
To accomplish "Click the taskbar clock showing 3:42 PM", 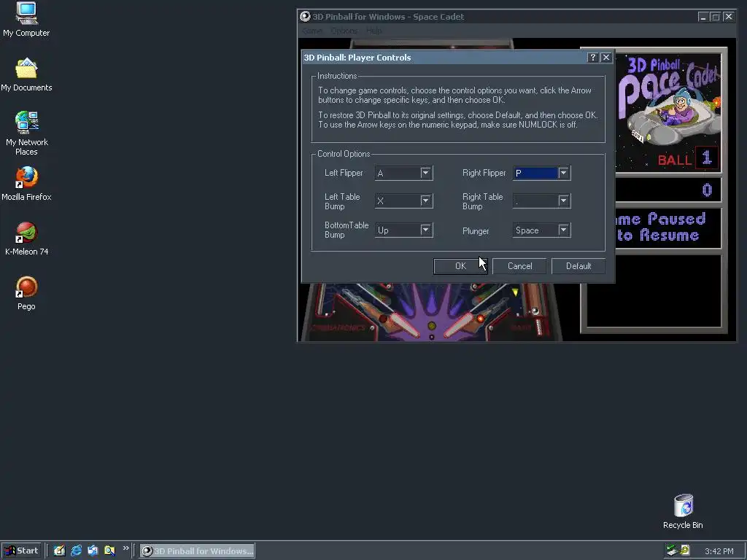I will tap(719, 551).
